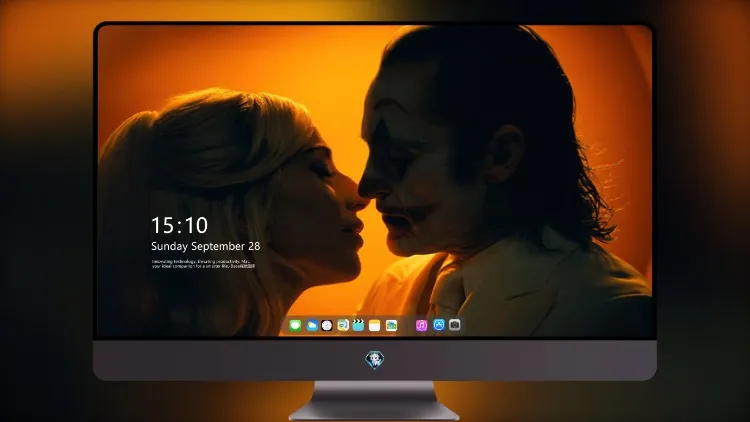The width and height of the screenshot is (750, 422).
Task: Open the Clock app in dock
Action: point(327,326)
